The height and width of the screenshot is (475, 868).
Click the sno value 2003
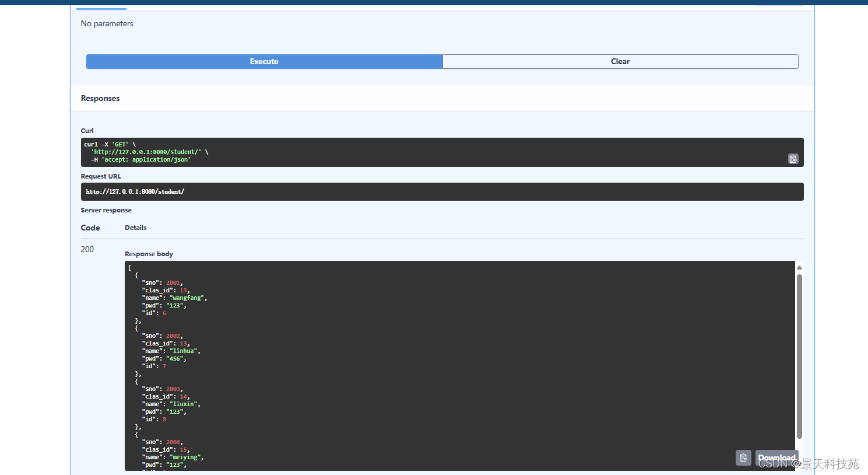coord(173,389)
